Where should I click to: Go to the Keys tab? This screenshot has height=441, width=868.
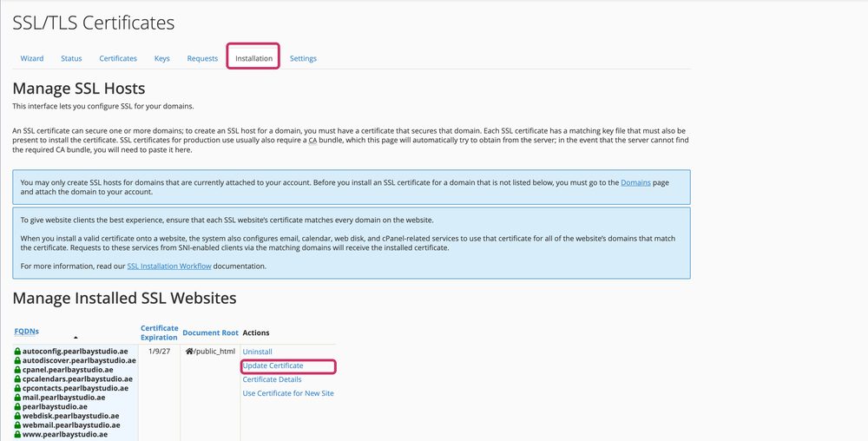click(x=162, y=58)
